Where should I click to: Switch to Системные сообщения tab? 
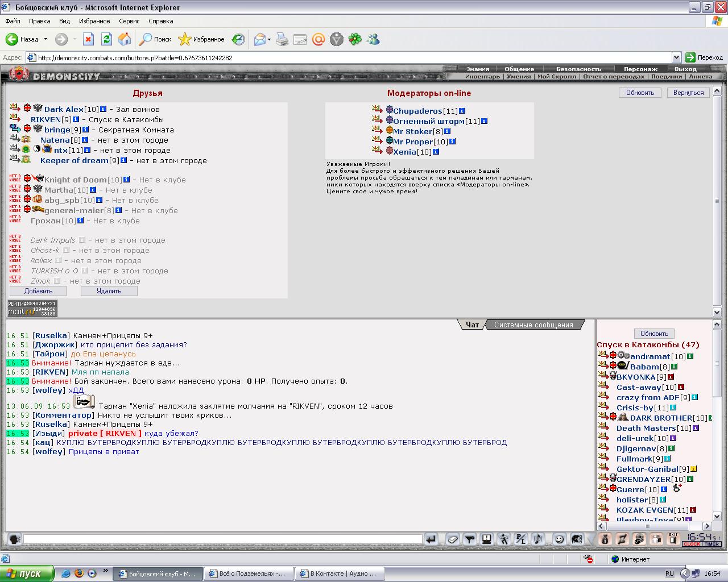click(533, 325)
